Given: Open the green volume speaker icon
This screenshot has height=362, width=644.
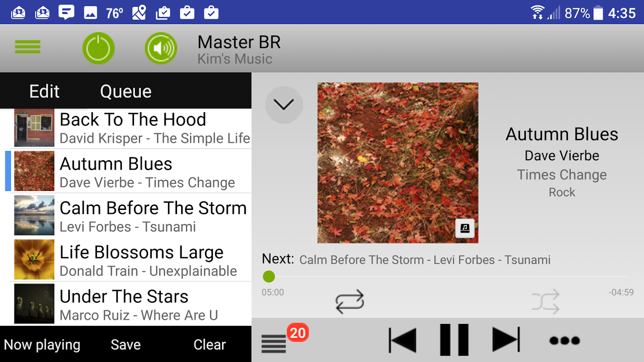Looking at the screenshot, I should point(161,48).
